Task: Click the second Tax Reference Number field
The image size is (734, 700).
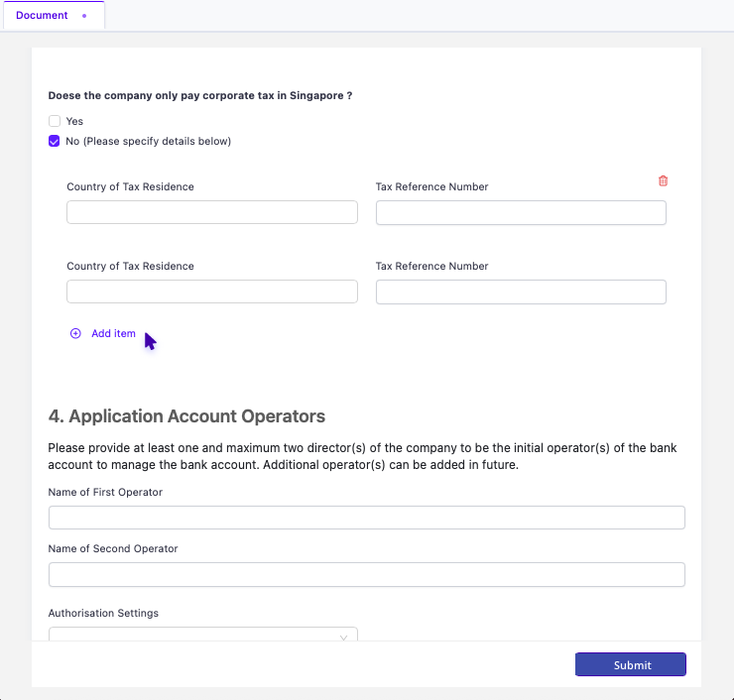Action: point(521,292)
